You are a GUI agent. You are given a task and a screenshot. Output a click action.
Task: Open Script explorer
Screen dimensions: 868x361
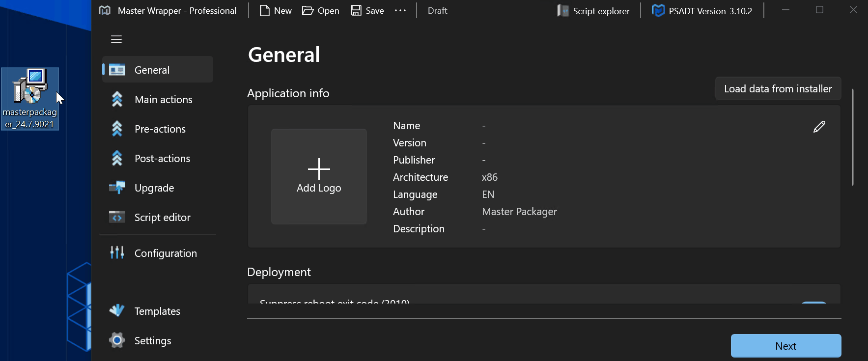(x=593, y=11)
